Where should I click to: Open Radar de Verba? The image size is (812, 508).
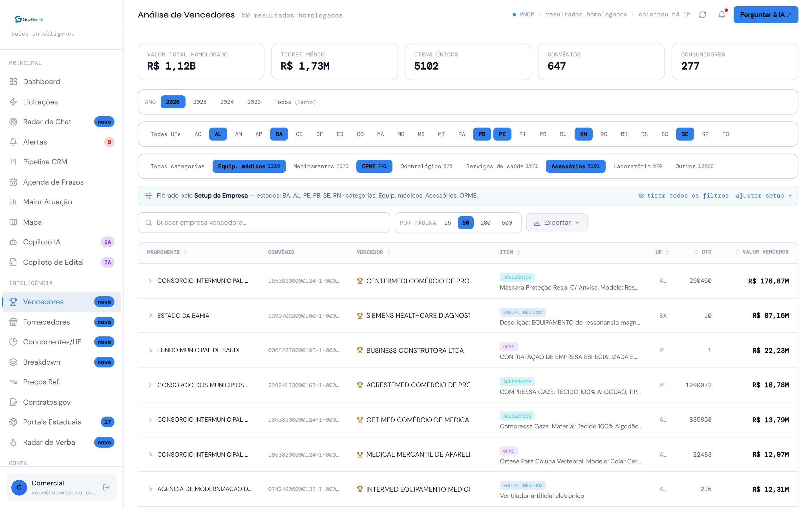(x=62, y=442)
